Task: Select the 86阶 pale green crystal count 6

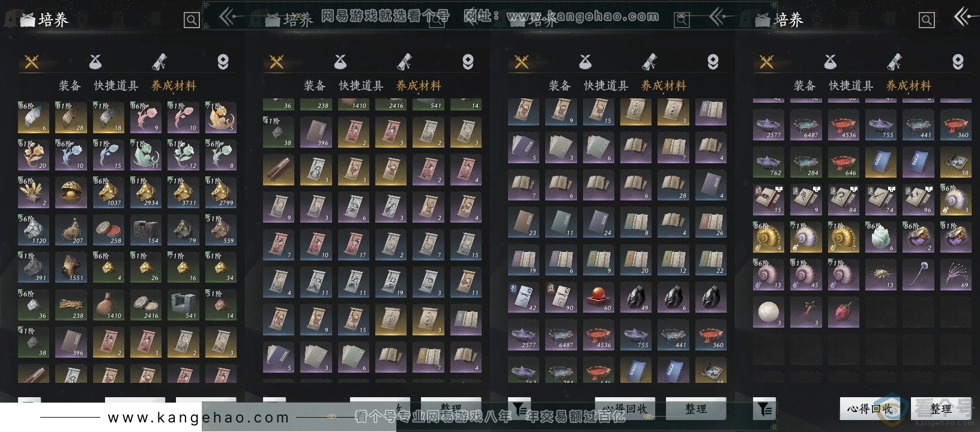Action: (881, 238)
